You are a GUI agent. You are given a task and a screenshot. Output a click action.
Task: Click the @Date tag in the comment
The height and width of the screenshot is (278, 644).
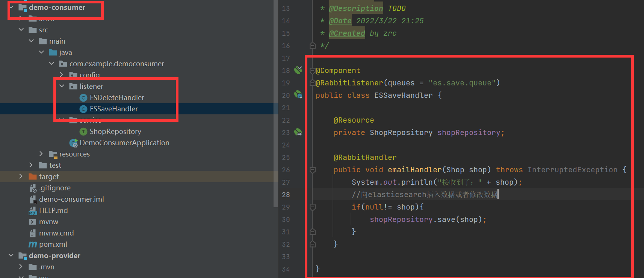[340, 21]
